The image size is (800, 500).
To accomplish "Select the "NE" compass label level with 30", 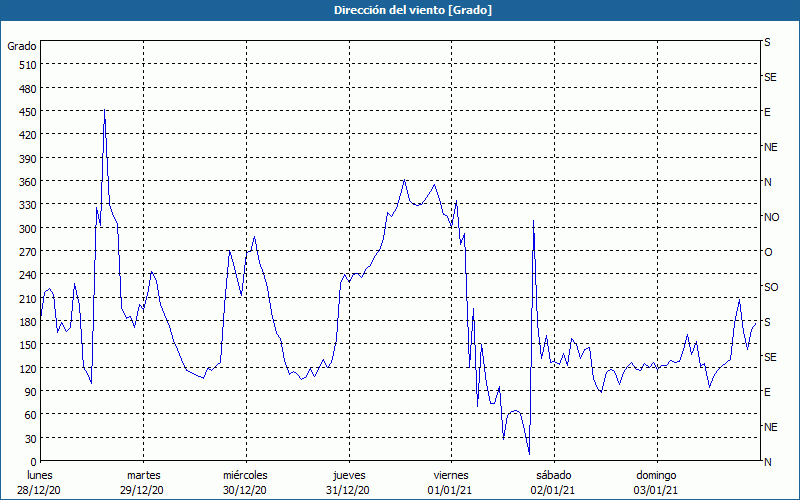I will point(770,427).
